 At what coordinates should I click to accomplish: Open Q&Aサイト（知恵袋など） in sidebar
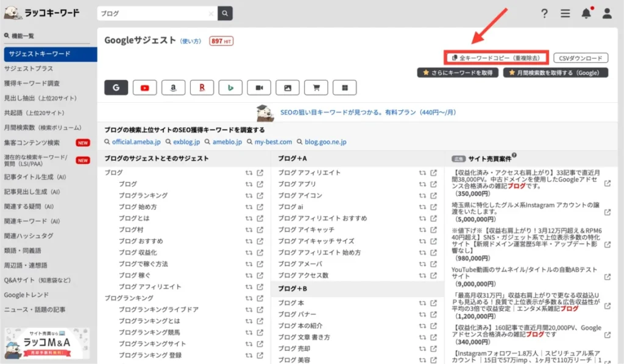[37, 280]
